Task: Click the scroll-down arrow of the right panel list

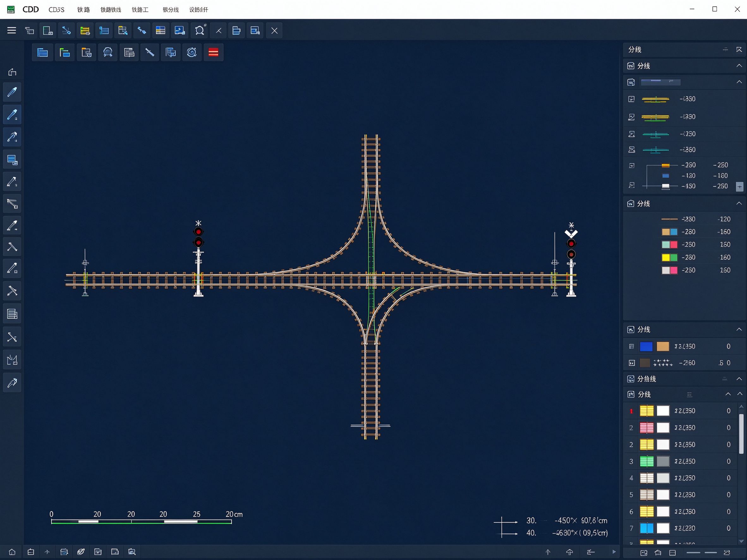Action: click(741, 542)
